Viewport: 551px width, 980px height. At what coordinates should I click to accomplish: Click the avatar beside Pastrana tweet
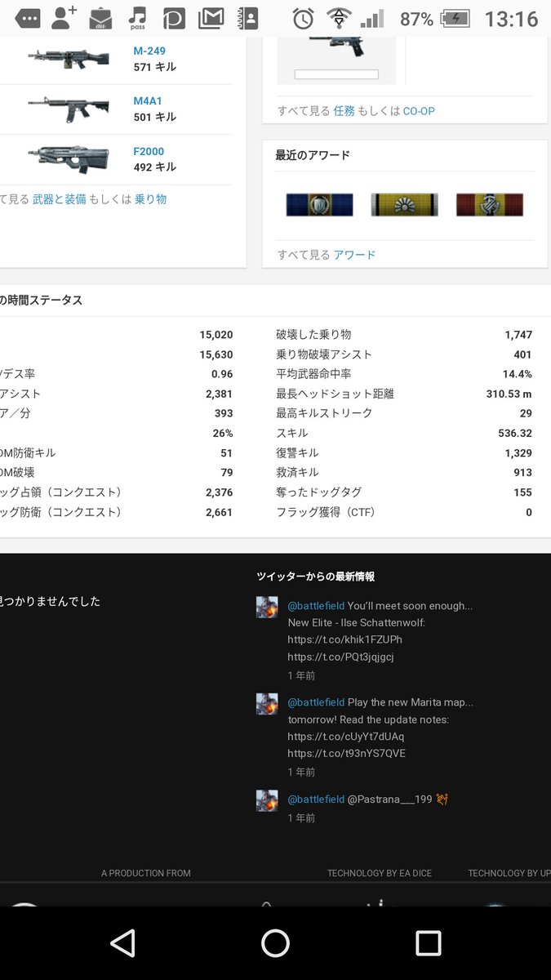[x=267, y=800]
